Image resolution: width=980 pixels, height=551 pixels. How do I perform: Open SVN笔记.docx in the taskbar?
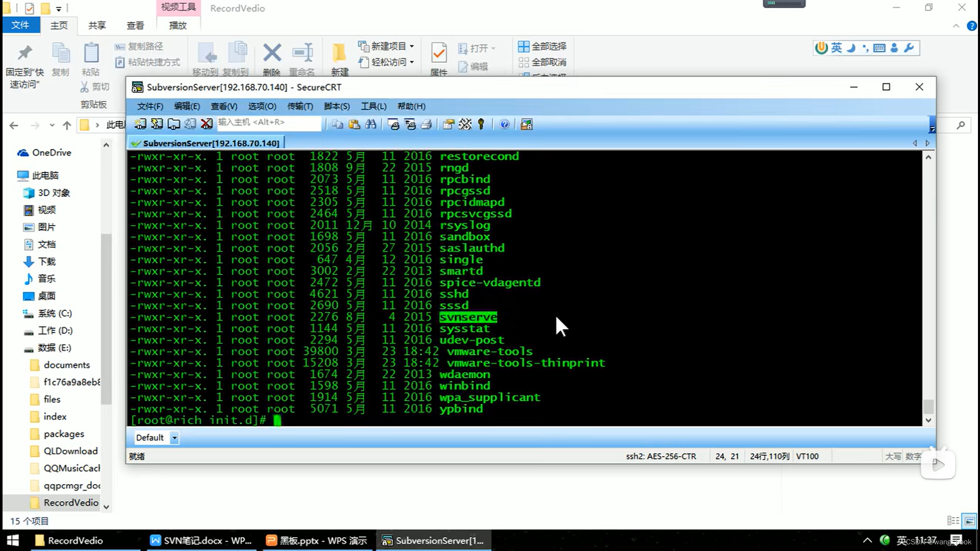pos(201,540)
